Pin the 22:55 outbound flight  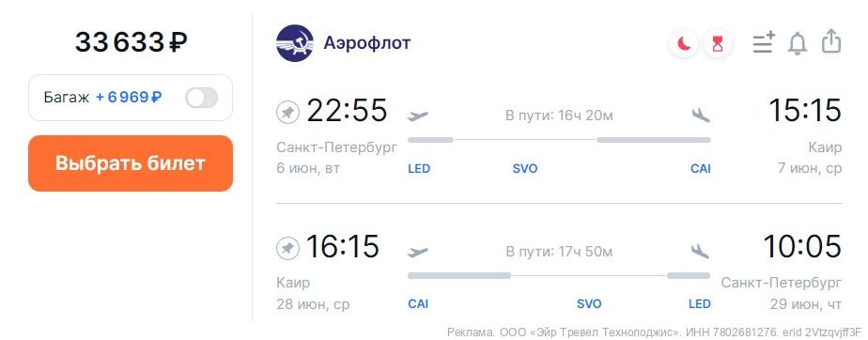(287, 113)
